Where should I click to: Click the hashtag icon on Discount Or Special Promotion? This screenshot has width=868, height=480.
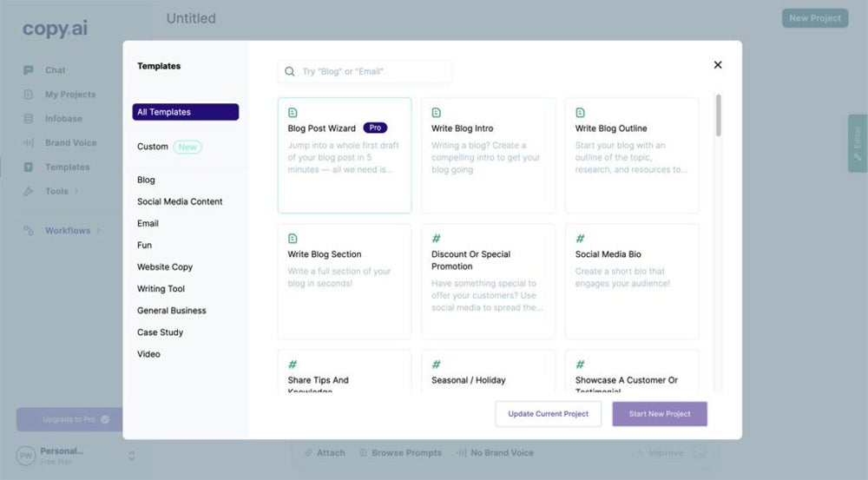coord(437,239)
